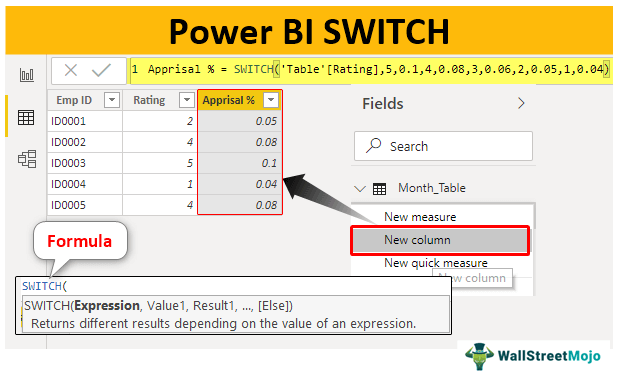Open the Report view icon
619x374 pixels.
(x=26, y=75)
